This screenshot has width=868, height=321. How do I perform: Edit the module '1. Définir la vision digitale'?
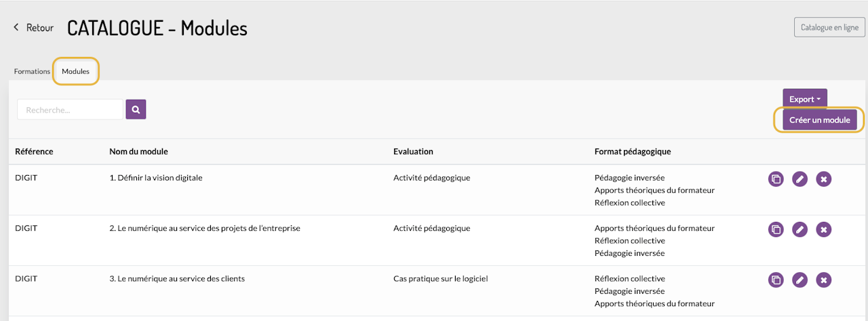click(x=800, y=179)
